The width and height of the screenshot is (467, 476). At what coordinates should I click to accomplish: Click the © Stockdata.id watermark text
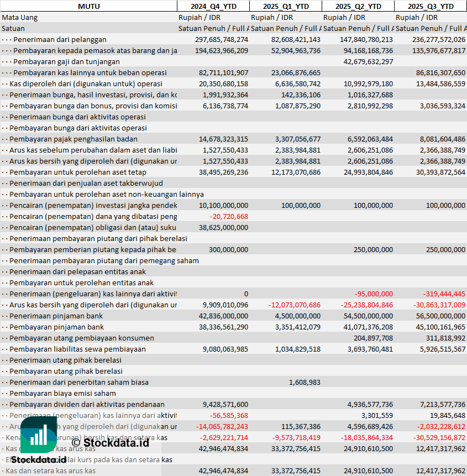(110, 442)
